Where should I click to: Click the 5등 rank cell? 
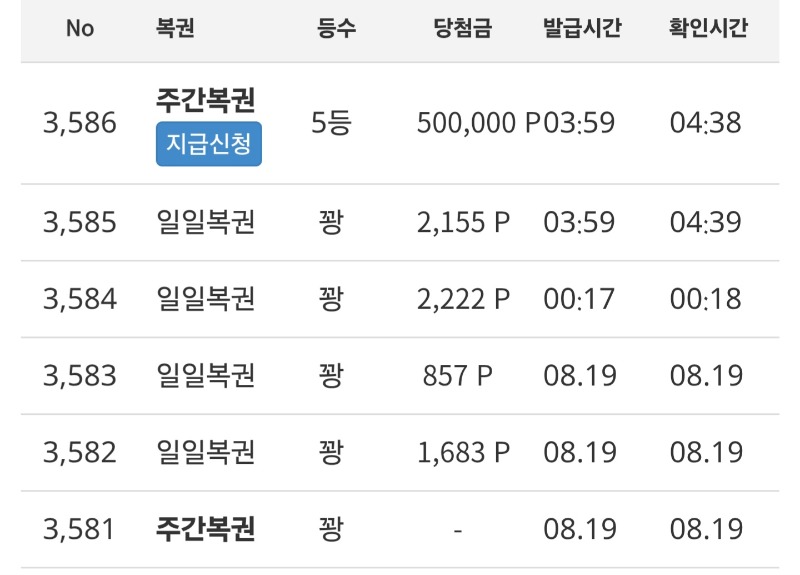[331, 123]
